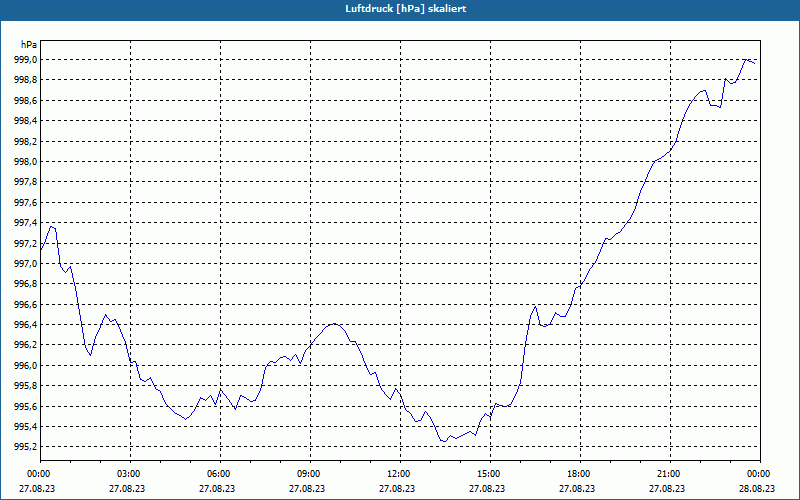This screenshot has width=800, height=500.
Task: Select the 998,2 y-axis value
Action: [26, 141]
